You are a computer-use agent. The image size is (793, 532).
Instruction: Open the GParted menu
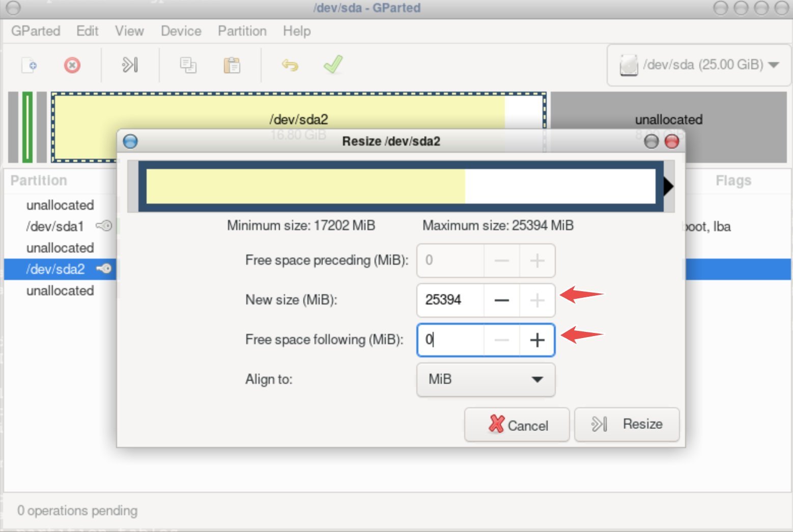pos(36,31)
